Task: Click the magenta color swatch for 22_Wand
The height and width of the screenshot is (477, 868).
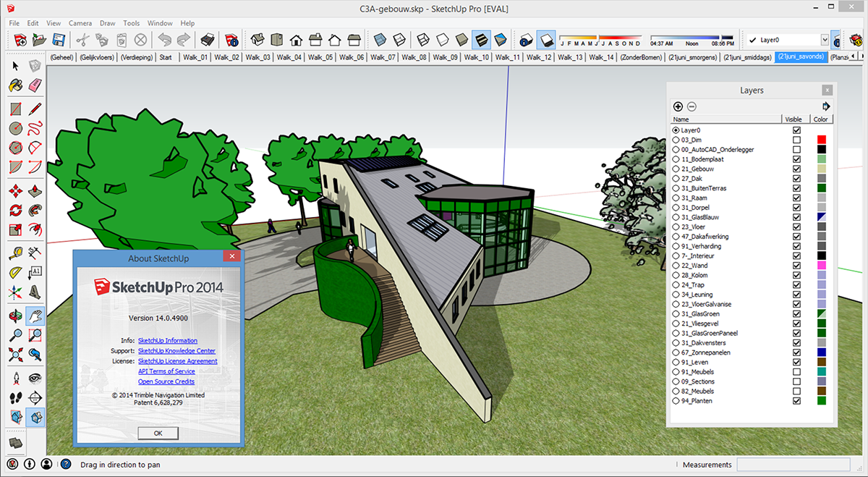Action: pos(822,265)
